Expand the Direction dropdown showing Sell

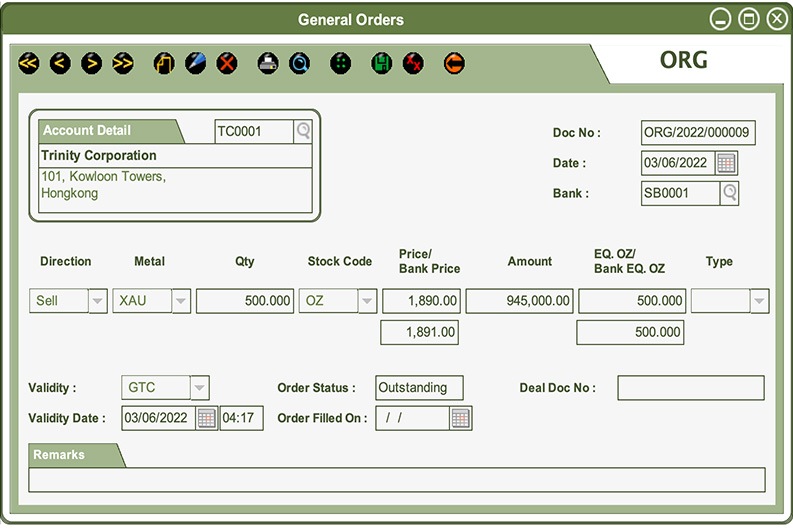[x=98, y=301]
